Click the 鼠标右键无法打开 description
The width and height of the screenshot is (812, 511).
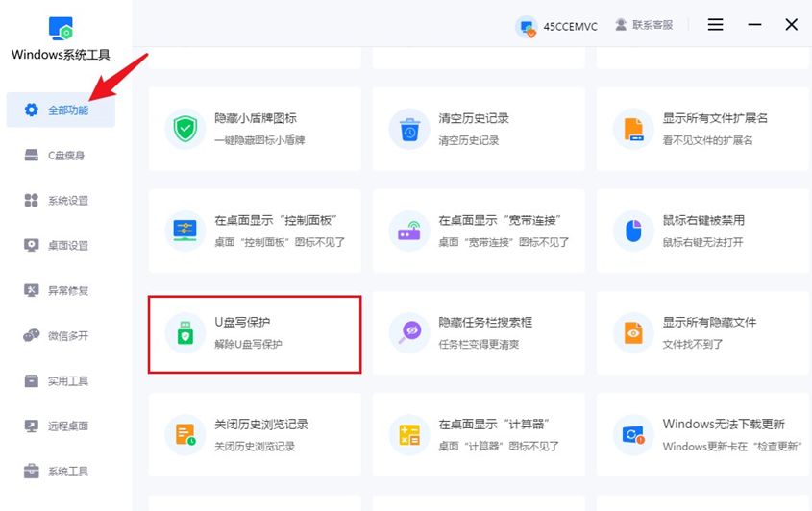pyautogui.click(x=702, y=242)
